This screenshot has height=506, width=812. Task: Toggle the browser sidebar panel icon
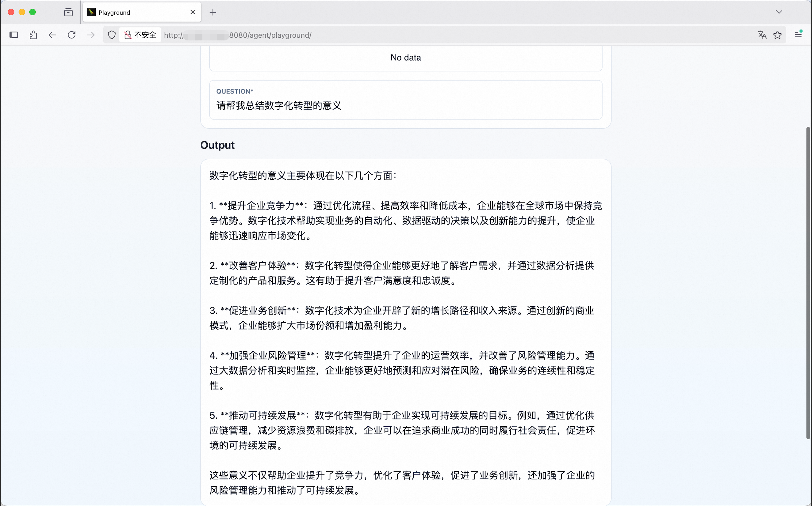(14, 35)
